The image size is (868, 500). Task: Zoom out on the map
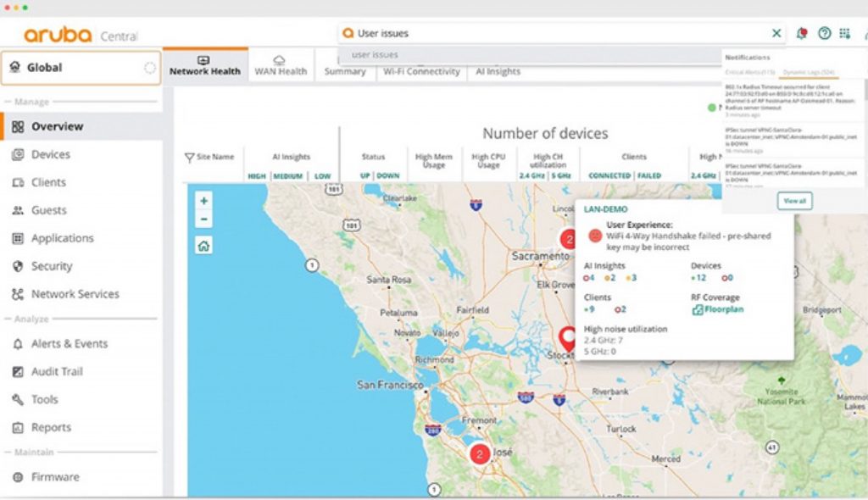tap(203, 219)
